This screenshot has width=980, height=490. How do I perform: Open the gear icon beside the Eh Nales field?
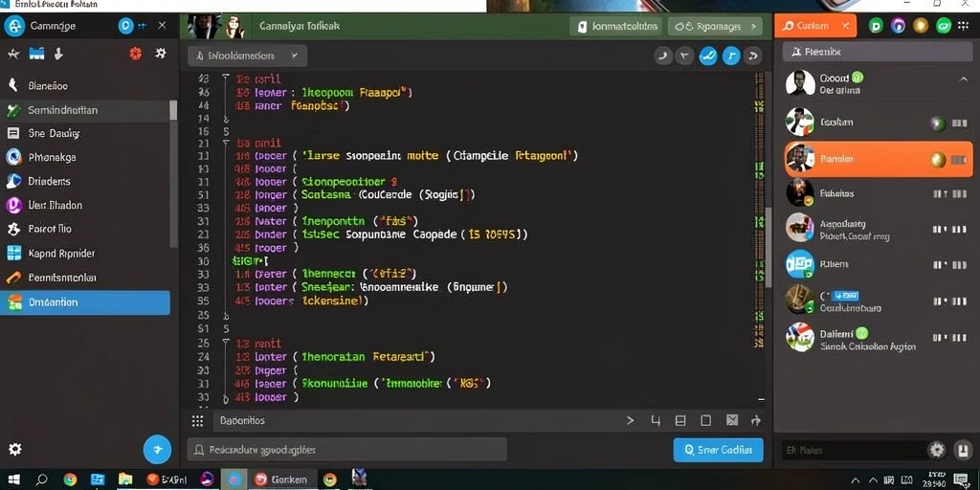coord(936,450)
